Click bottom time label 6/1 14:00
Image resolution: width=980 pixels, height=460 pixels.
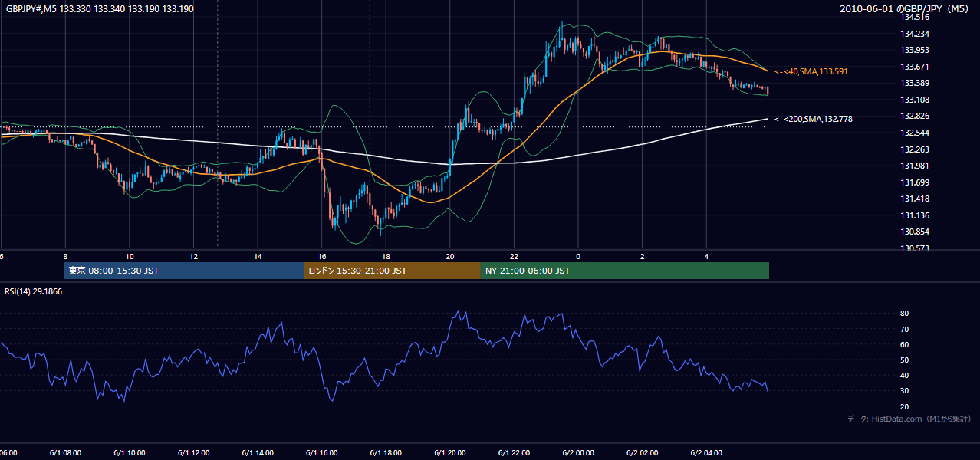[258, 452]
